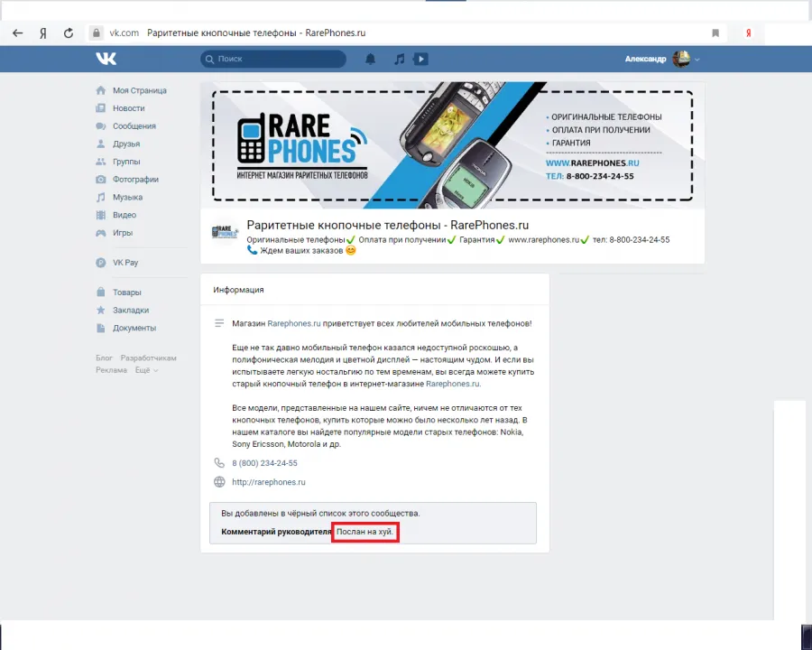Bookmark this page with the bookmark icon
812x650 pixels.
[715, 33]
